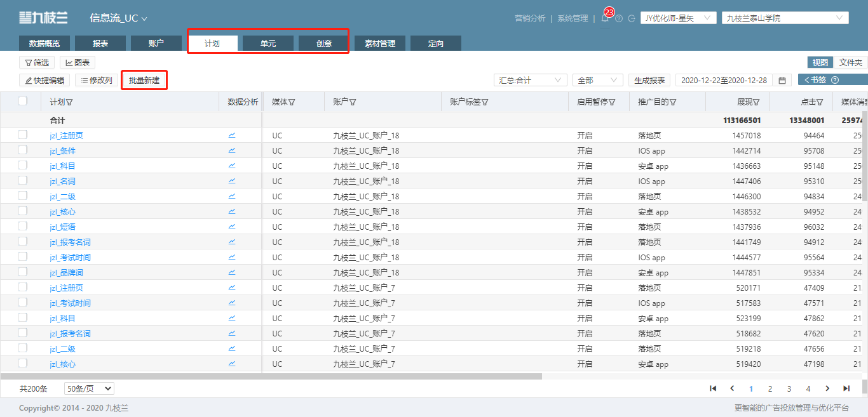Jump to first page pagination icon
This screenshot has height=417, width=868.
(x=713, y=388)
